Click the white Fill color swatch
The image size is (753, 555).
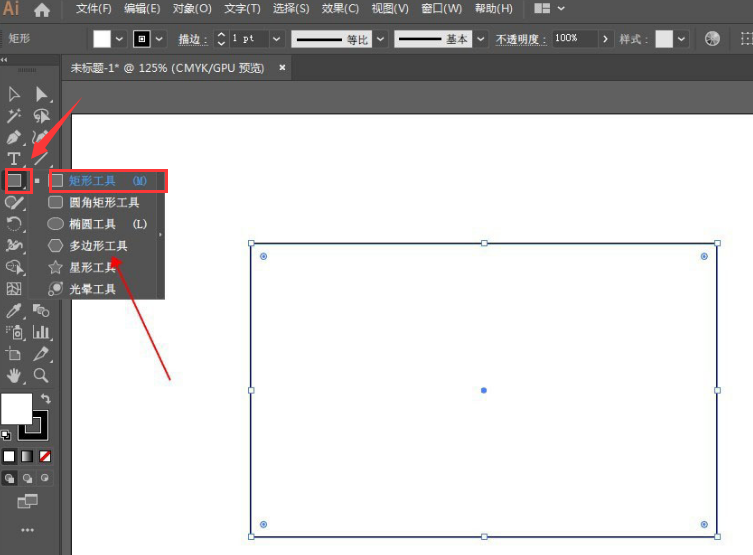tap(15, 409)
